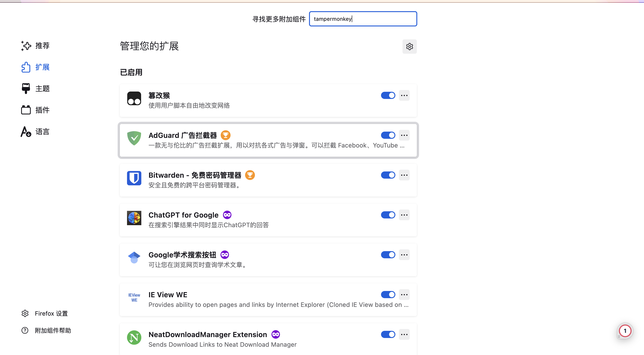
Task: Open more options for AdGuard extension
Action: click(404, 135)
